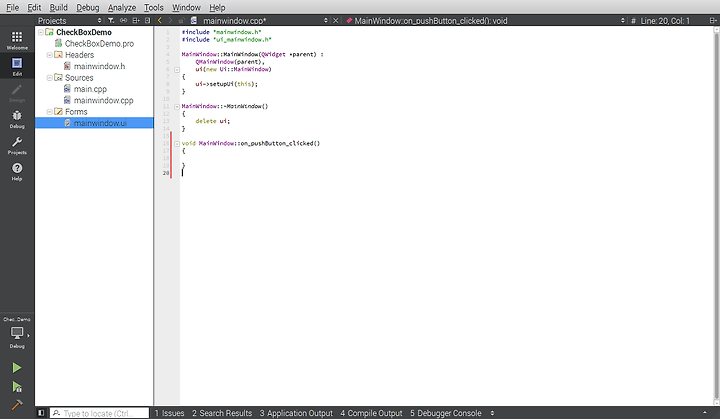Toggle the file write-lock icon
Viewport: 720px width, 419px height.
click(181, 20)
